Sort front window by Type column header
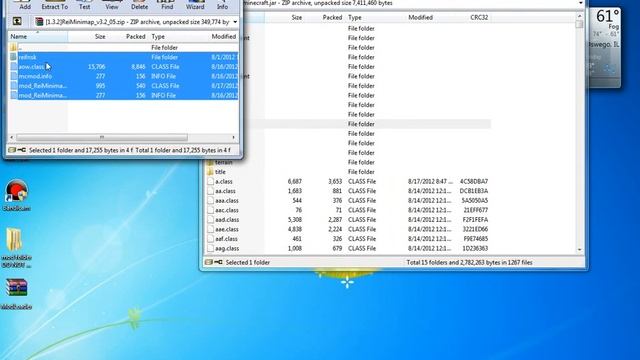 coord(178,36)
